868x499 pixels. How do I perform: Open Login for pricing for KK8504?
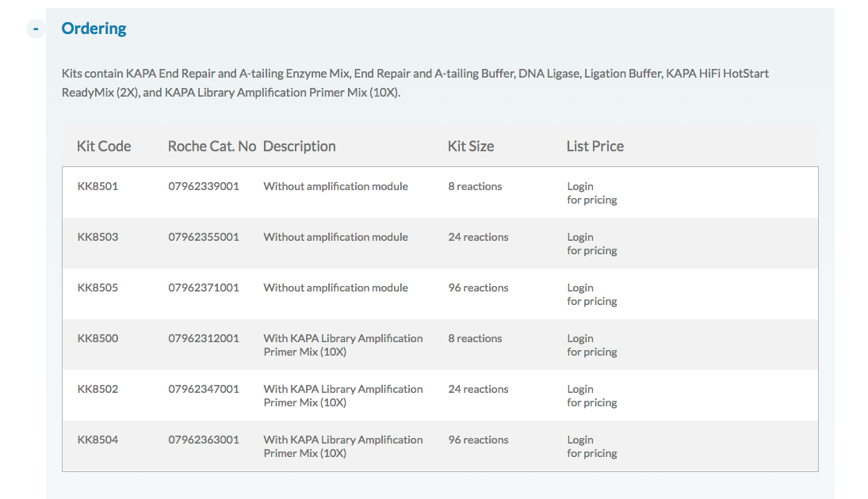coord(592,447)
